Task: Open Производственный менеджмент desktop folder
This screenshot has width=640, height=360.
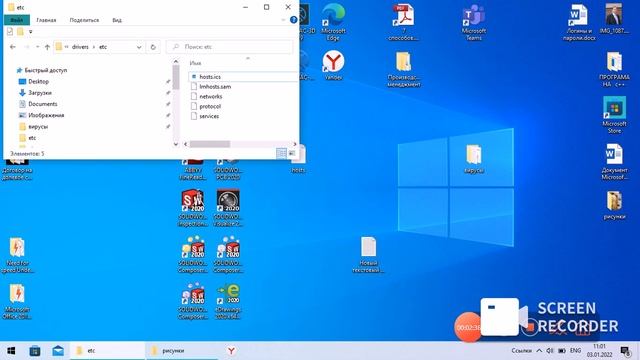Action: [x=404, y=69]
